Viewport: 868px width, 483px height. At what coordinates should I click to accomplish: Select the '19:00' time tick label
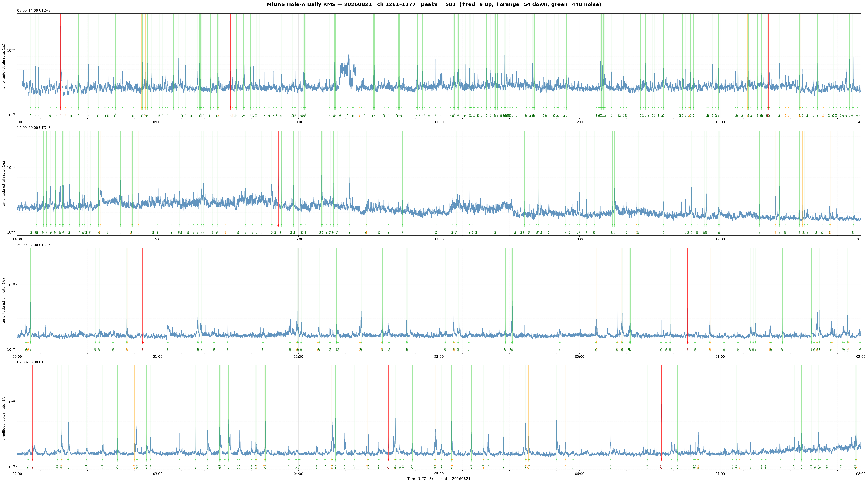[x=720, y=239]
